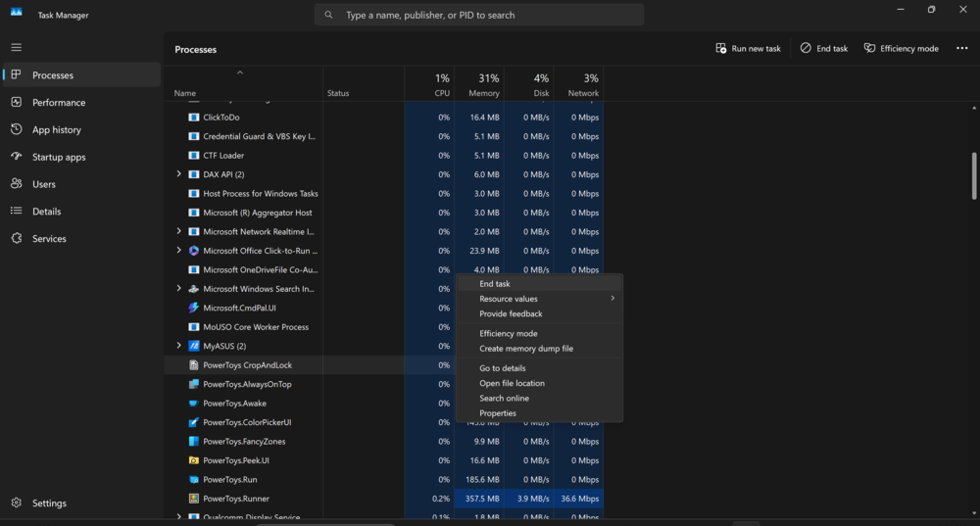Choose Create memory dump file

click(540, 349)
